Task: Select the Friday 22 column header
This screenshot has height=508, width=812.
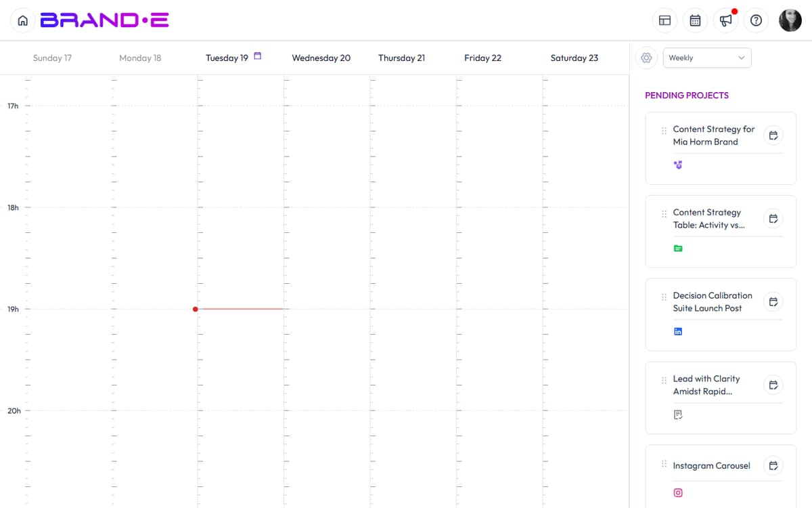Action: [482, 58]
